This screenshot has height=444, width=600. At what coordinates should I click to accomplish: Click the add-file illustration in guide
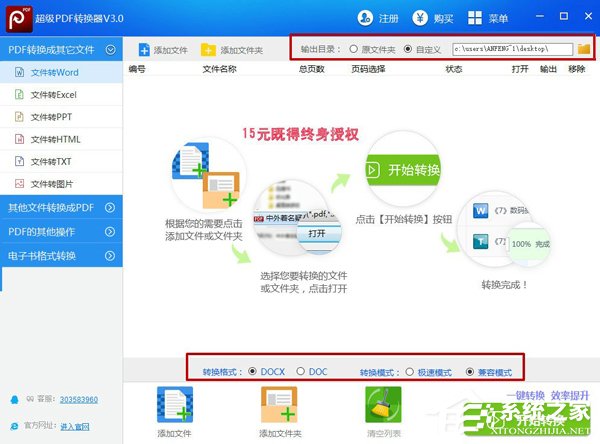[x=207, y=176]
